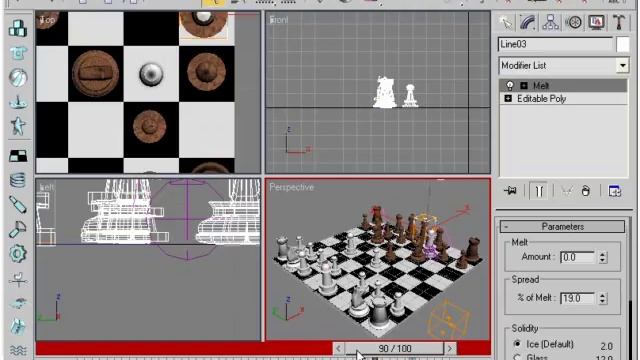Create a reactor Linear Dashpot
This screenshot has height=360, width=640.
(18, 205)
